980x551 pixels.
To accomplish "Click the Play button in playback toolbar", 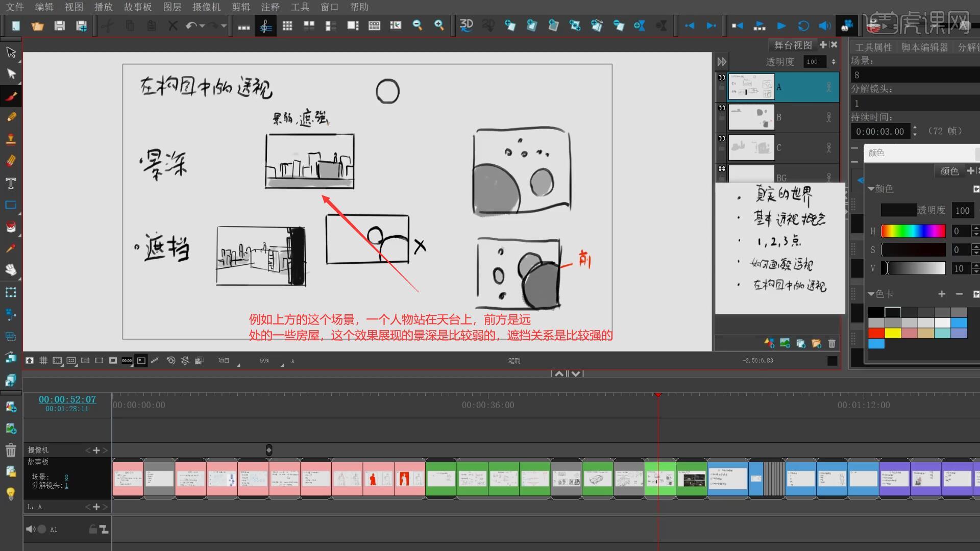I will [781, 26].
